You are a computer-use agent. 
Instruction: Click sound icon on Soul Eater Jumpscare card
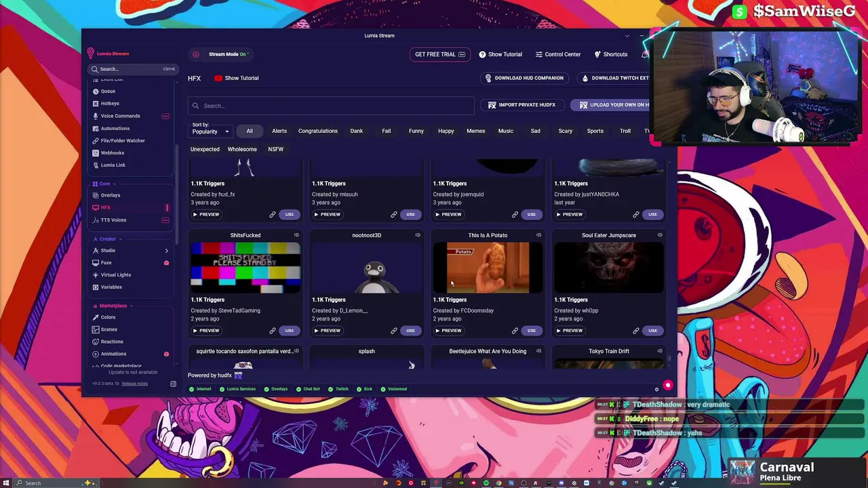coord(660,235)
